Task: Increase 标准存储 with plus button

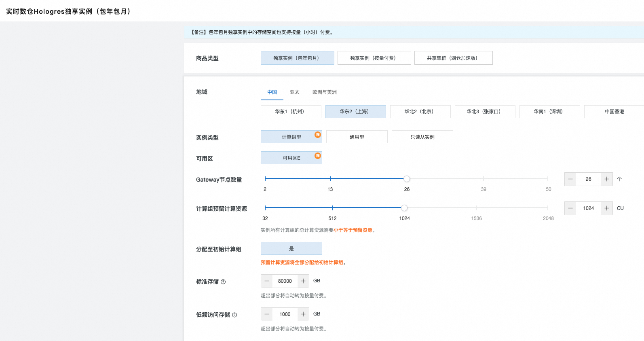Action: coord(303,281)
